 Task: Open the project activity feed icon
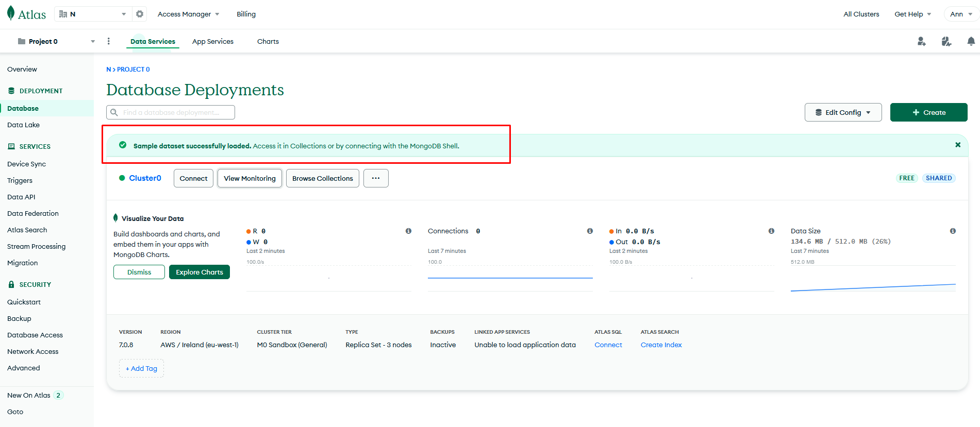coord(946,41)
